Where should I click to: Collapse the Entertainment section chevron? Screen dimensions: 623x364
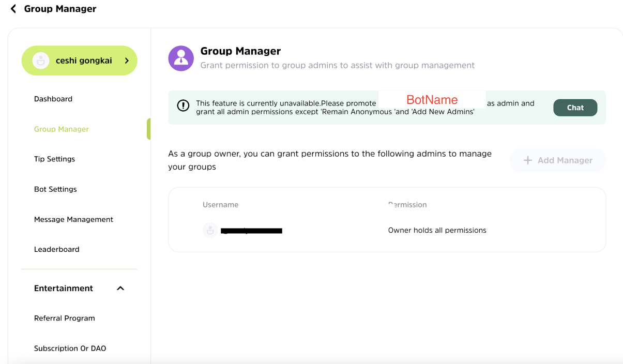[x=120, y=289]
